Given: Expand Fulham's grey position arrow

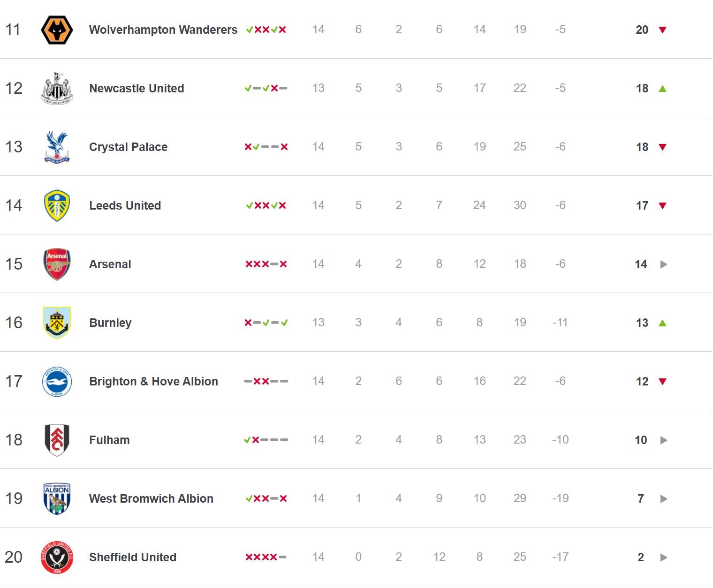Looking at the screenshot, I should (663, 440).
